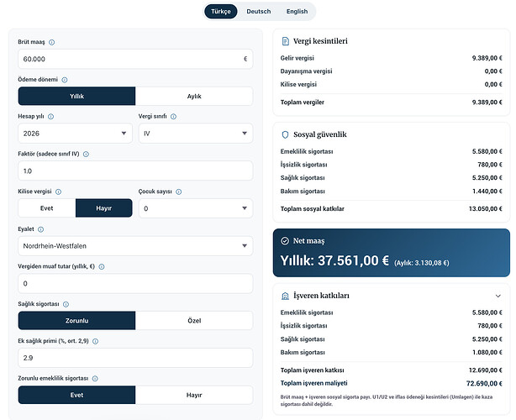Collapse the İşveren katkıları section chevron
The image size is (516, 420).
(x=498, y=296)
